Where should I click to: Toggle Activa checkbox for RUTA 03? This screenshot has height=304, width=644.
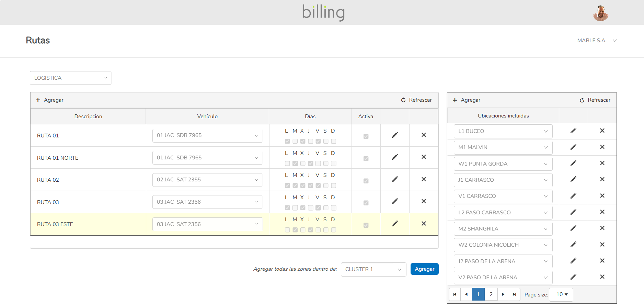[x=366, y=203]
